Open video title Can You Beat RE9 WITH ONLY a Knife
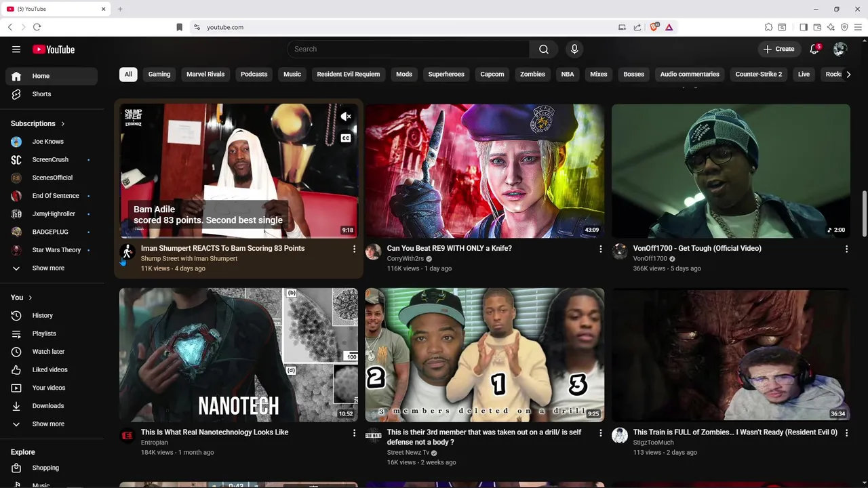This screenshot has height=488, width=868. pos(450,249)
